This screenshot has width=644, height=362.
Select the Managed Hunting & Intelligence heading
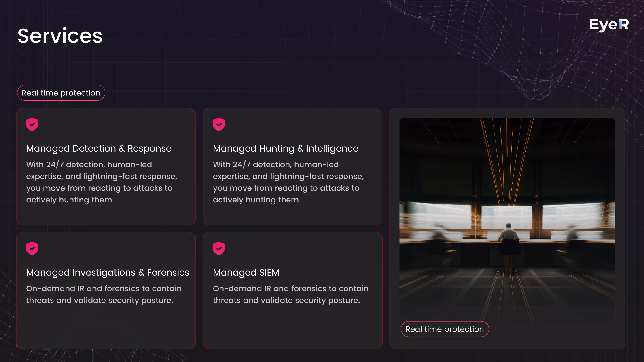pos(286,148)
